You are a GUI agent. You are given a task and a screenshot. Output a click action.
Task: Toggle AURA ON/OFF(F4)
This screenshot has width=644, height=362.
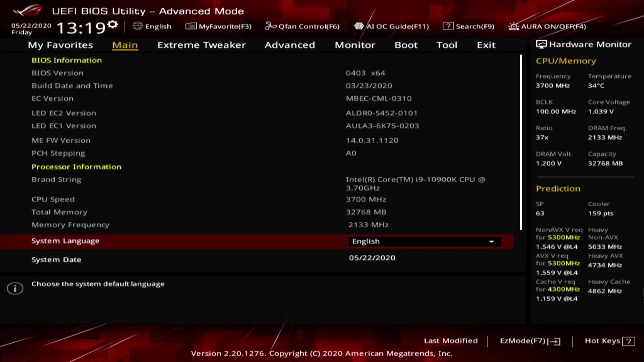point(547,26)
